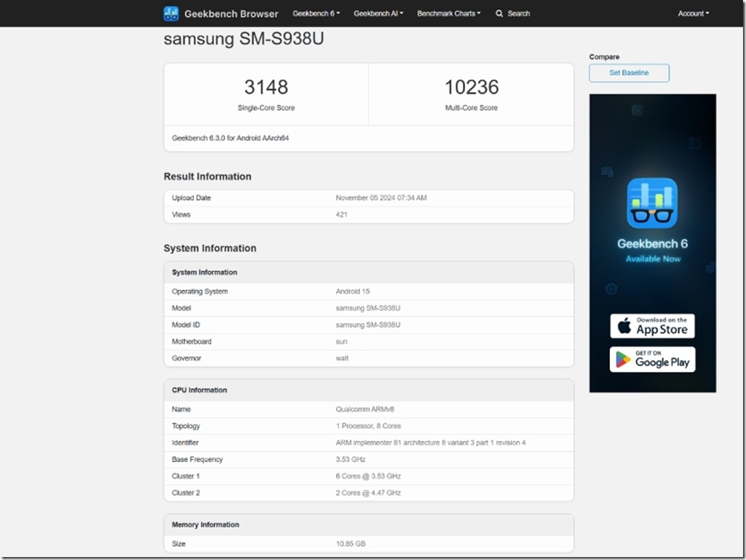Click the Download on the App Store badge
This screenshot has width=746, height=560.
pyautogui.click(x=652, y=325)
